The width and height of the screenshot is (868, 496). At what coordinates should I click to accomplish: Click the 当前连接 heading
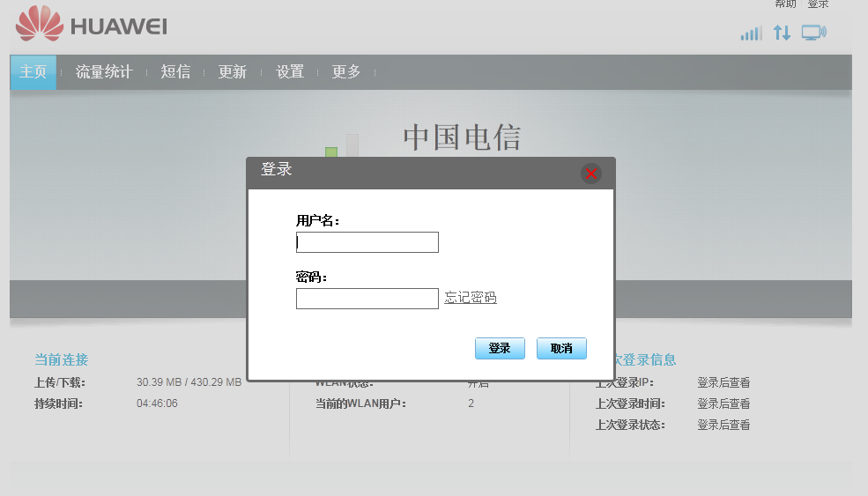pyautogui.click(x=62, y=359)
